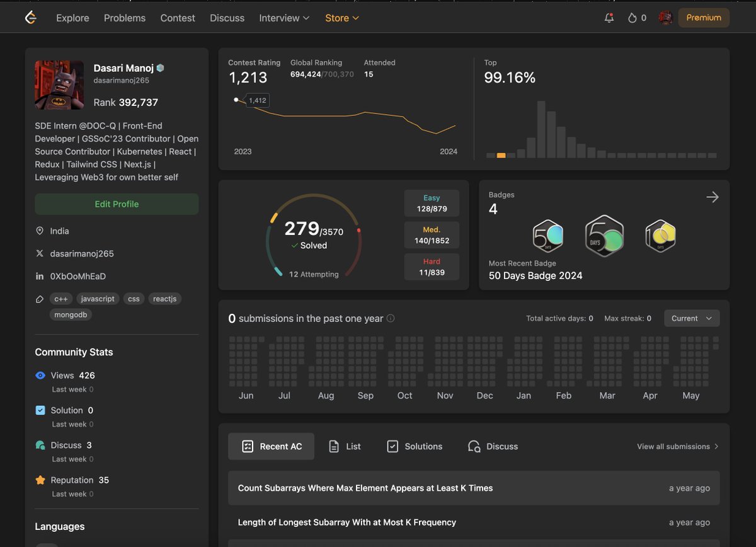Click the Recent AC tab icon
Screen dimensions: 756x547
tap(248, 446)
